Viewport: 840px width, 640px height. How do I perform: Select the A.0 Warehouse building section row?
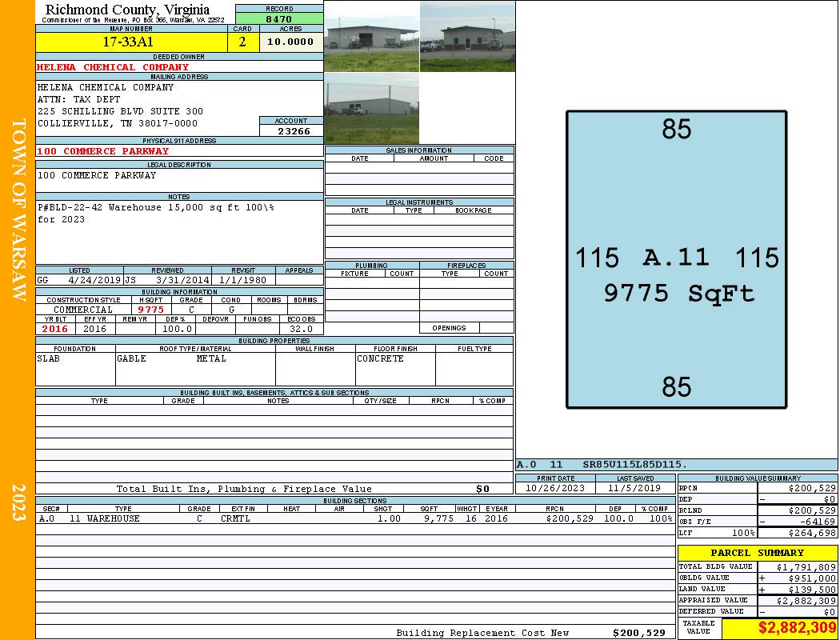point(354,518)
